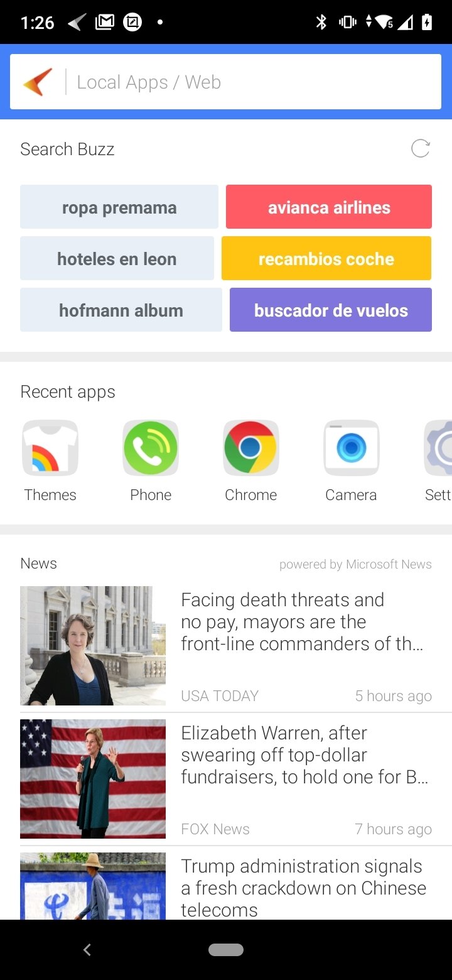Screen dimensions: 452x980
Task: Tap the Android back navigation arrow
Action: [x=87, y=950]
